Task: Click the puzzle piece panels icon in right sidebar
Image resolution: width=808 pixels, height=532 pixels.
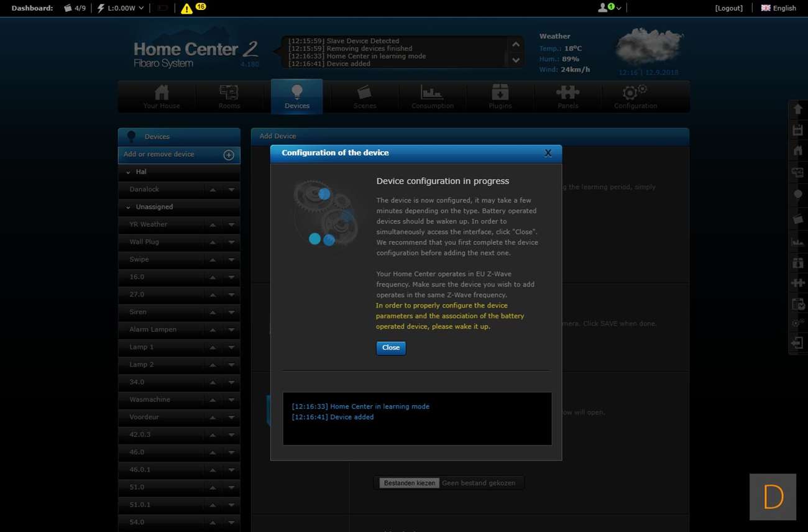Action: [798, 283]
